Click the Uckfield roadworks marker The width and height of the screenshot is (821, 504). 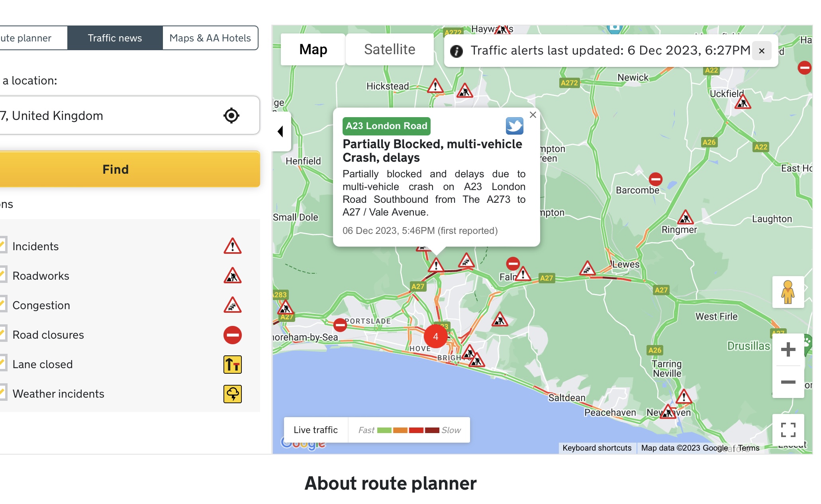tap(743, 102)
